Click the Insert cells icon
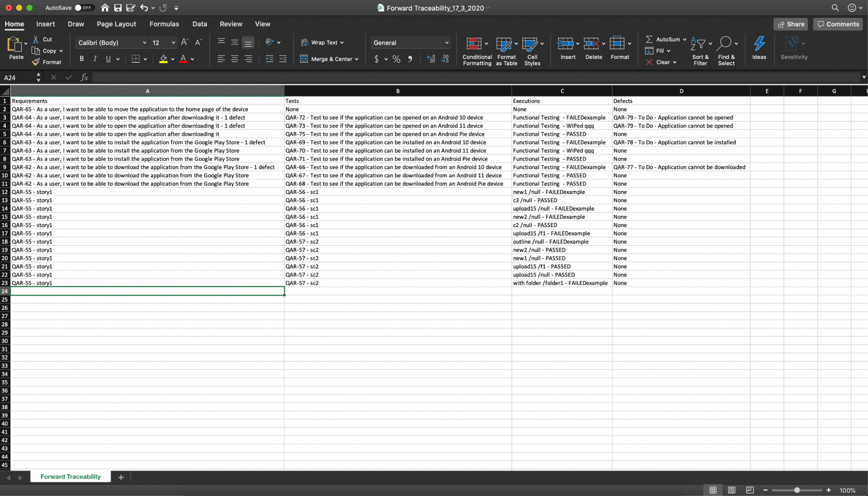 pyautogui.click(x=565, y=43)
